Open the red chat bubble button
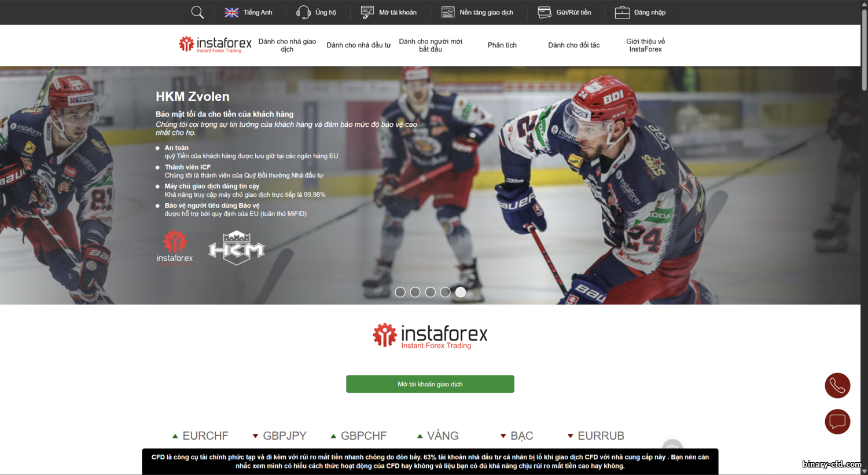Screen dimensions: 868x475 [x=837, y=422]
